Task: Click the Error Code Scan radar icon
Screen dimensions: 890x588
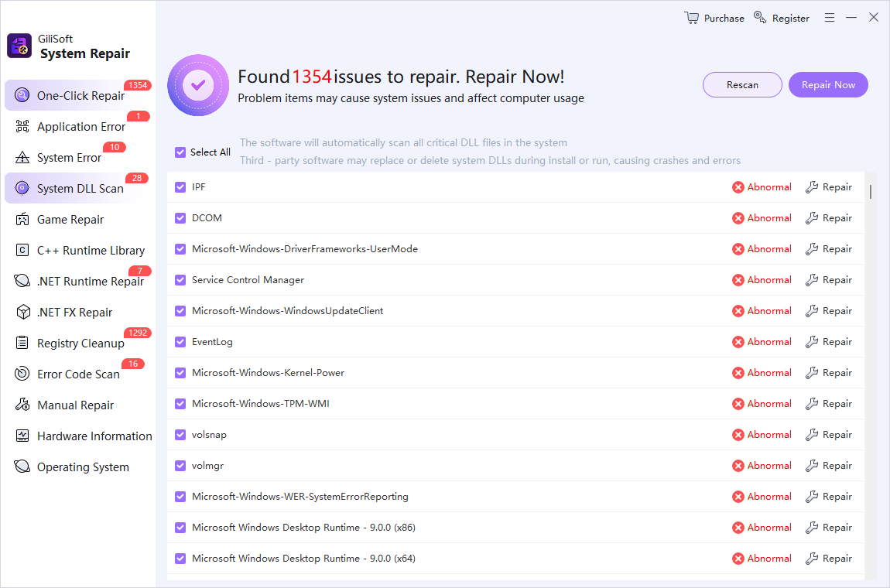Action: (x=22, y=374)
